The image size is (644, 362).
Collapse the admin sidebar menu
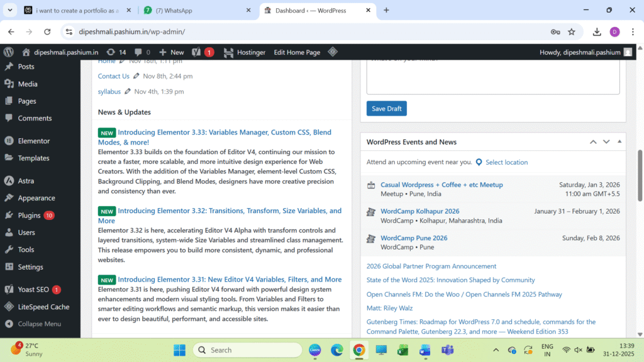(39, 324)
